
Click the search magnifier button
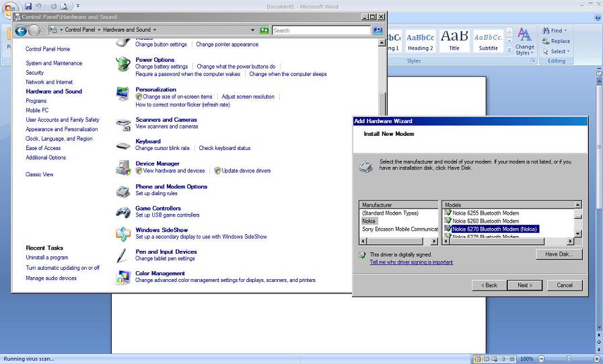378,30
